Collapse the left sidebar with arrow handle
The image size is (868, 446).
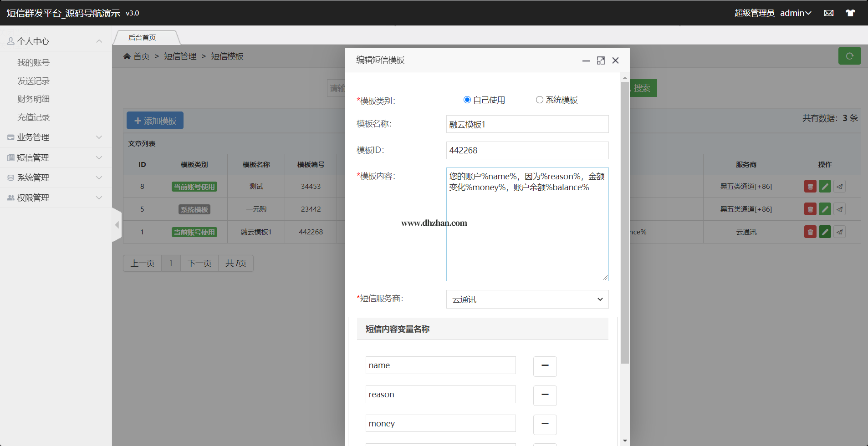coord(117,225)
